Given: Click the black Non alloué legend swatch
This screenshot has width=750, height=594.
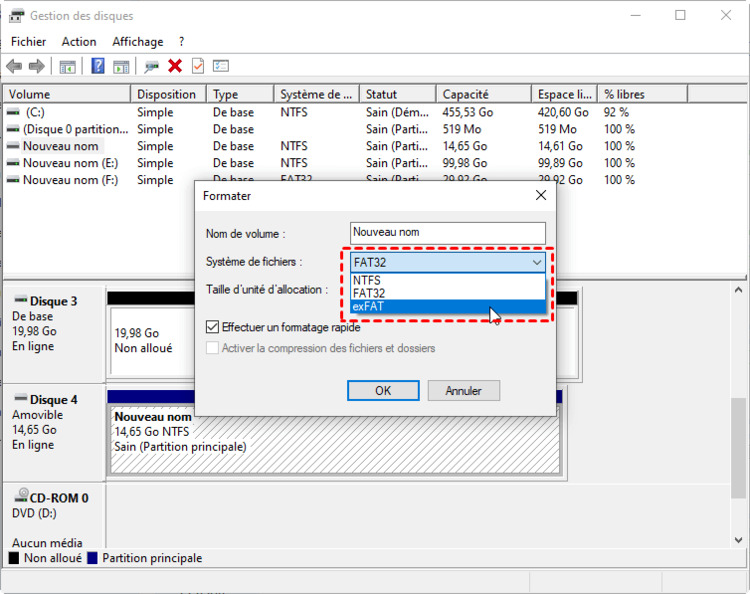Looking at the screenshot, I should [14, 558].
